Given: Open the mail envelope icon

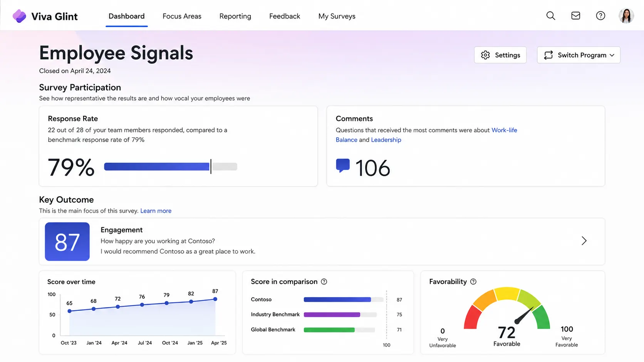Looking at the screenshot, I should click(575, 16).
